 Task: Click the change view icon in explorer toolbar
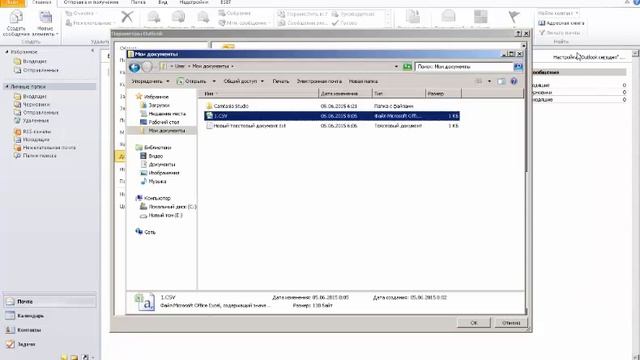[479, 81]
